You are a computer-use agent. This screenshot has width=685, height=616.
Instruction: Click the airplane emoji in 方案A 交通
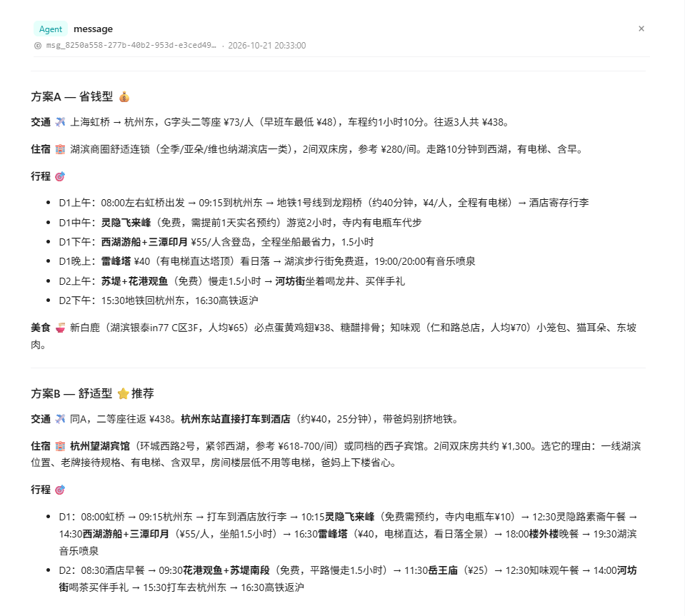(60, 122)
